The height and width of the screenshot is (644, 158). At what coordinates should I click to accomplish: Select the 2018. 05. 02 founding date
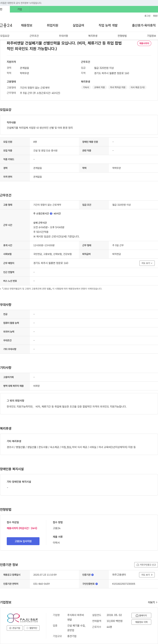[114, 615]
